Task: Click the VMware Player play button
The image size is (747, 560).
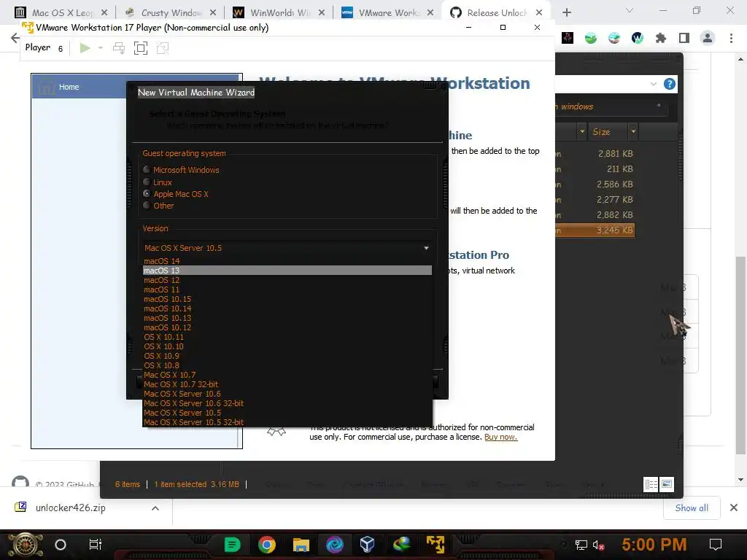Action: coord(85,47)
